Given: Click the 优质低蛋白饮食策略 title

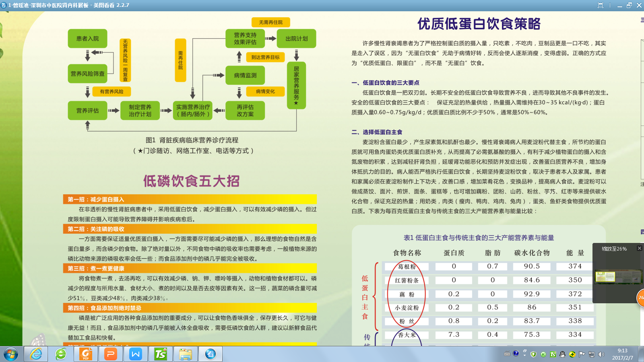Looking at the screenshot, I should (x=479, y=24).
